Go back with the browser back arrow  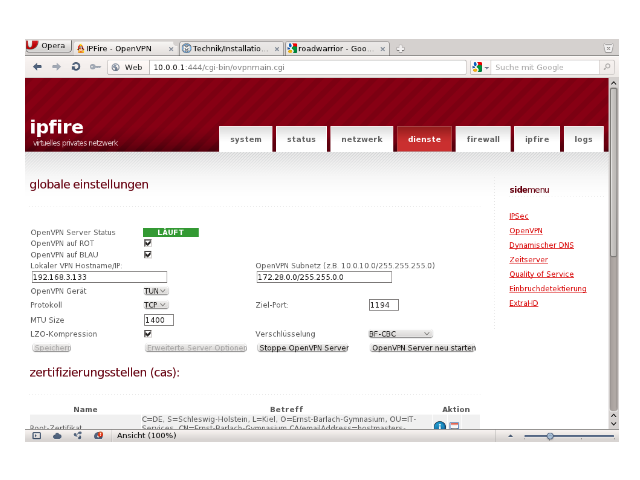point(38,67)
